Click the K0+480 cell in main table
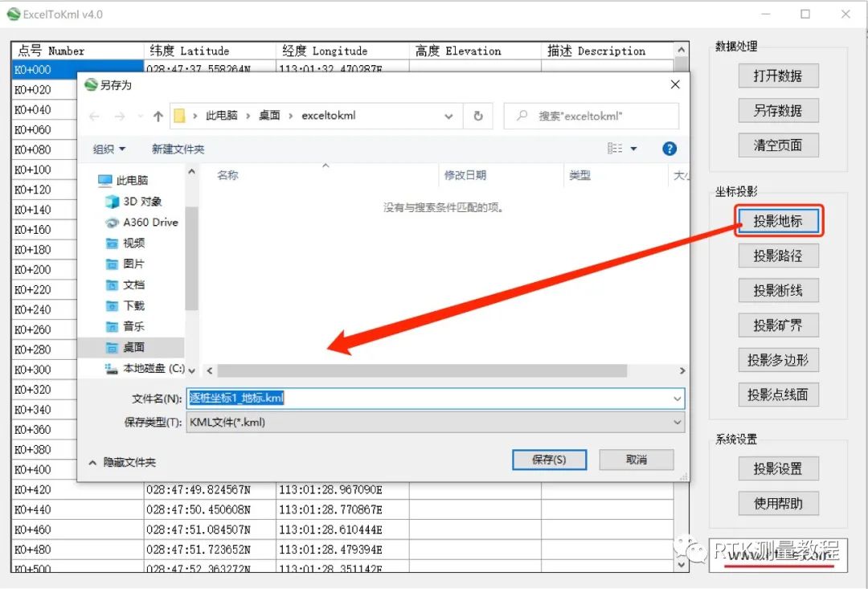 coord(77,550)
